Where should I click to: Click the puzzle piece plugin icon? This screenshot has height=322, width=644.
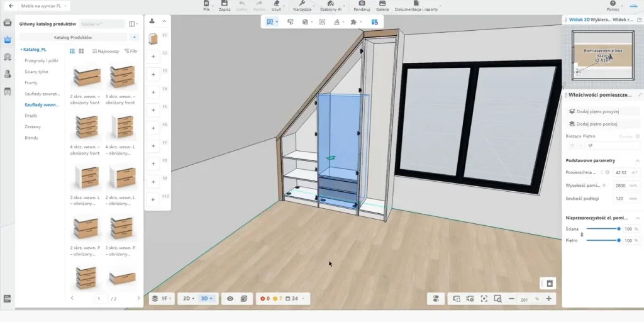click(353, 22)
